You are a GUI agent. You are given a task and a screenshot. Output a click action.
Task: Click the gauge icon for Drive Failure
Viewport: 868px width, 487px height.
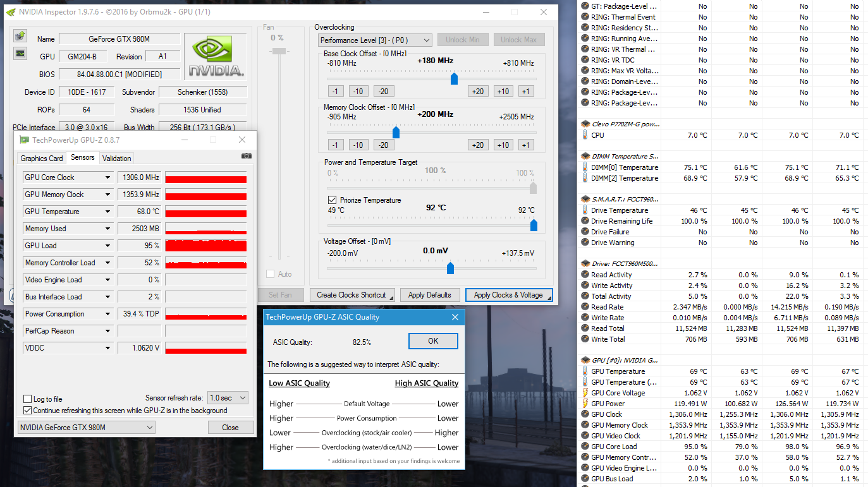585,232
